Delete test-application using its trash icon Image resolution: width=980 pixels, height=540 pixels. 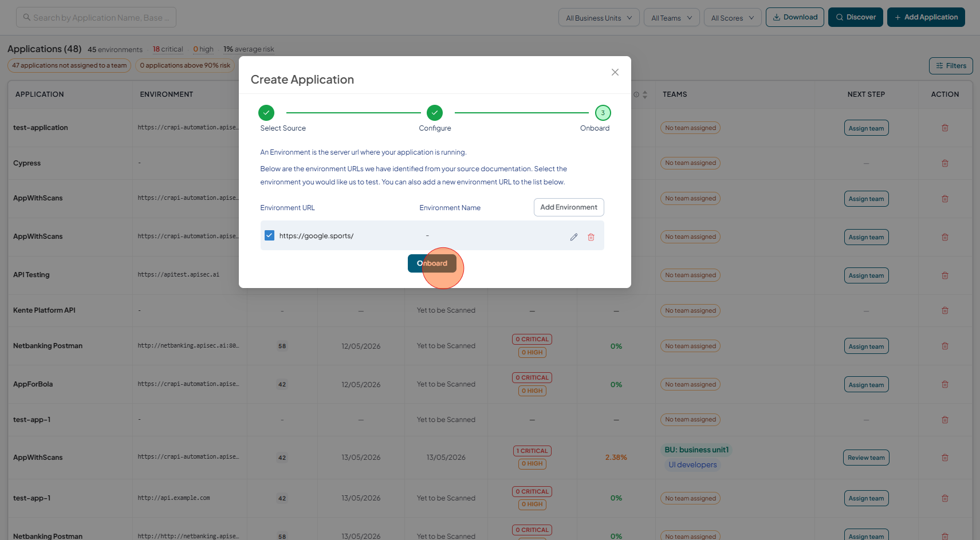[945, 128]
